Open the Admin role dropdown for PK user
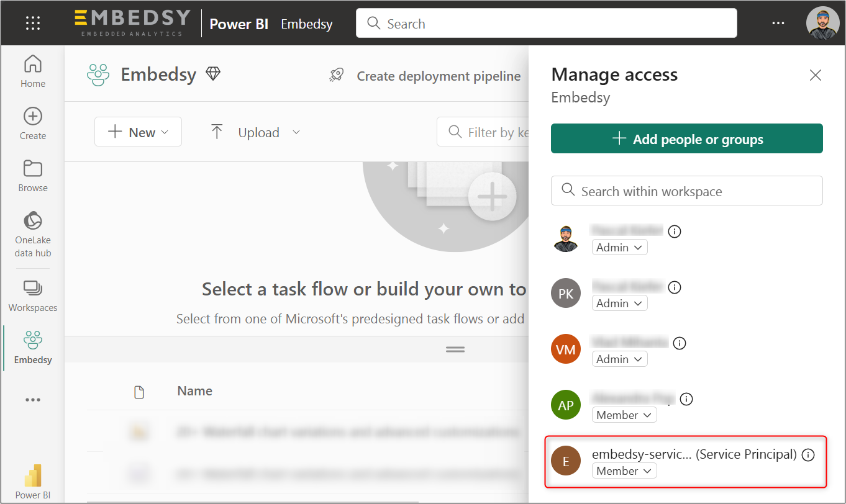The height and width of the screenshot is (504, 846). (x=619, y=304)
